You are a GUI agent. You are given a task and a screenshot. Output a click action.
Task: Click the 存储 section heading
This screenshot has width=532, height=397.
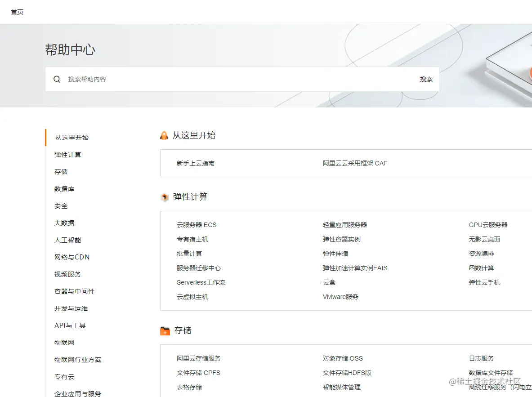(183, 330)
